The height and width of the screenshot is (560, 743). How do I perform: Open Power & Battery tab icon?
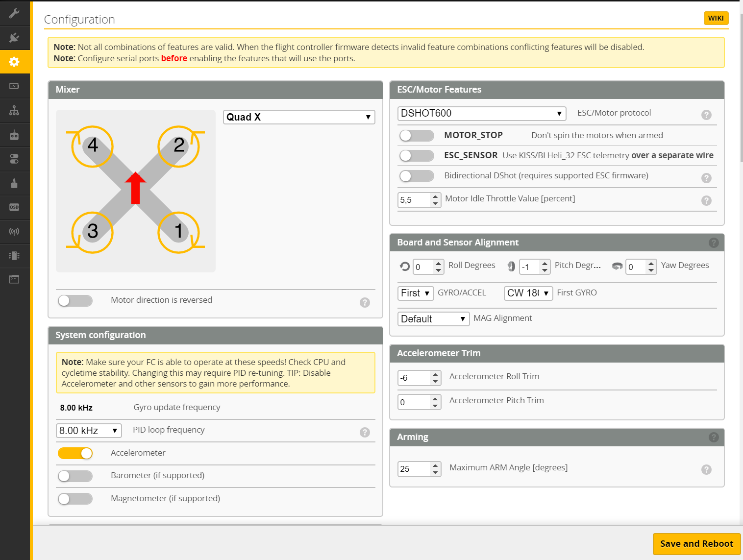(x=14, y=86)
